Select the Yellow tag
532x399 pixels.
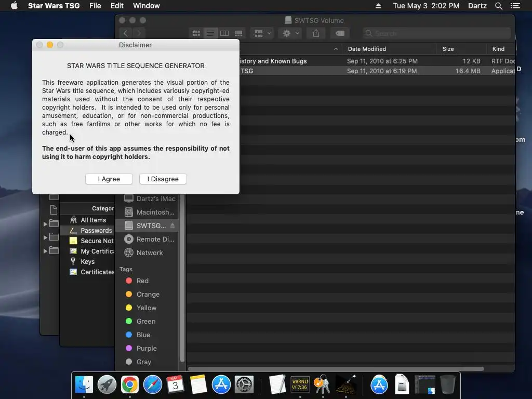pyautogui.click(x=148, y=308)
